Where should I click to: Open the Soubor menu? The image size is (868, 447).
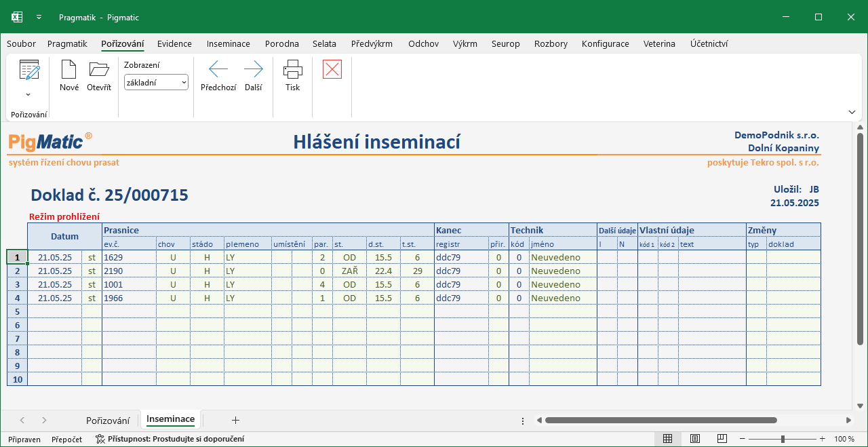(x=21, y=43)
